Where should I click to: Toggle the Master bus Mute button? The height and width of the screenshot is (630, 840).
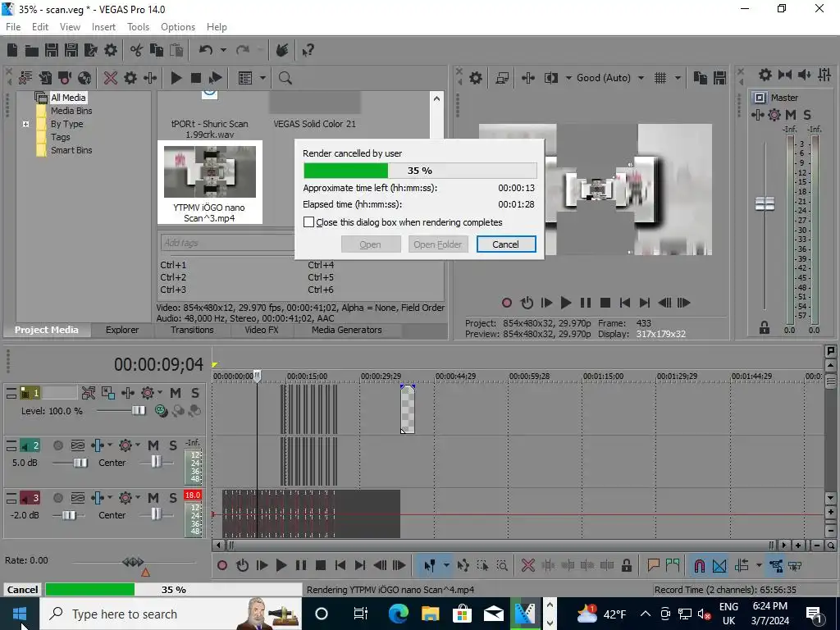pos(791,115)
